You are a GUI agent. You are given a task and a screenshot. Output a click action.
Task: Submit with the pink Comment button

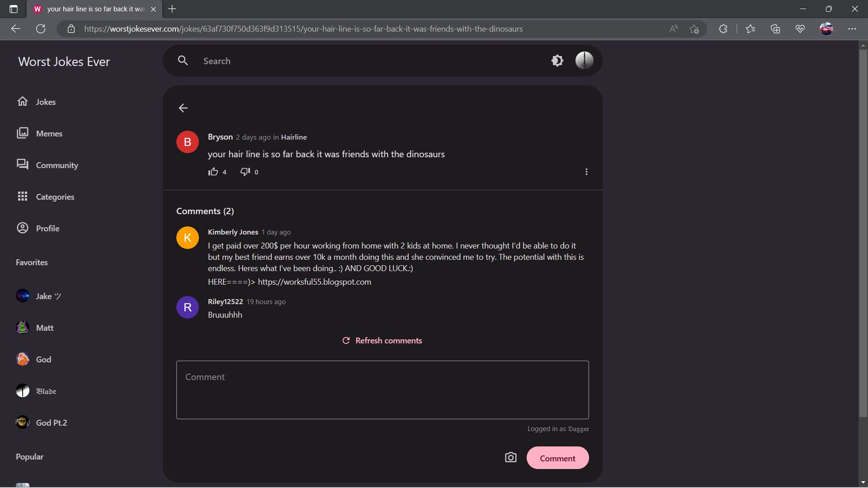pyautogui.click(x=557, y=458)
